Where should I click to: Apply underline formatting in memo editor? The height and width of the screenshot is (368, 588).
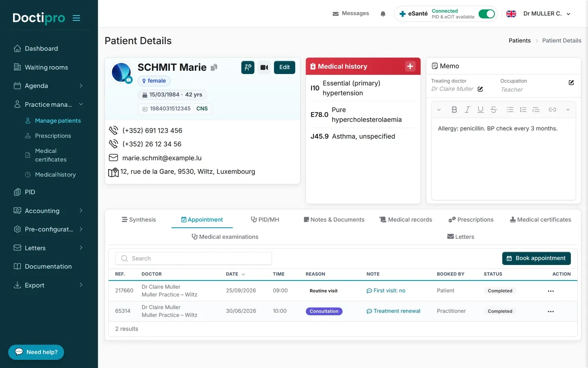[481, 110]
